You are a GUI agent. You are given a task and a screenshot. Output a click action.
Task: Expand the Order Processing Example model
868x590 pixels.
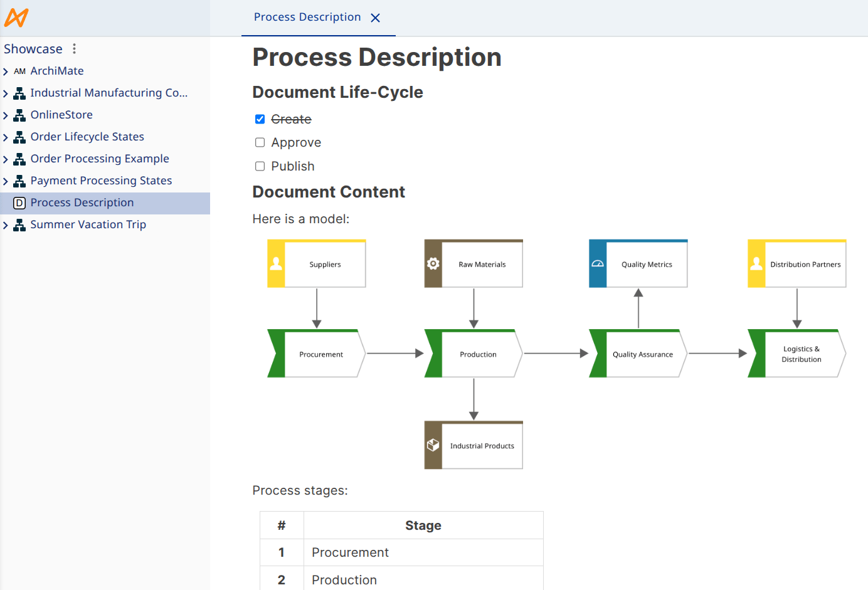(x=6, y=159)
